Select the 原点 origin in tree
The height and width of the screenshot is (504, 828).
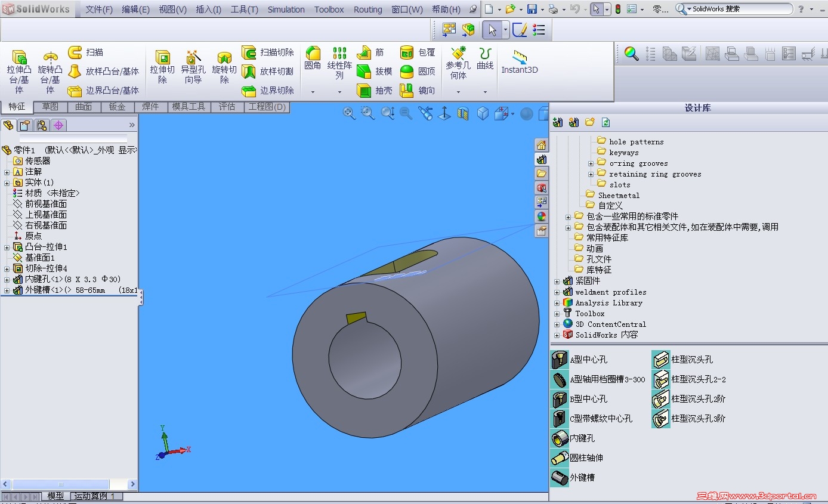click(27, 236)
